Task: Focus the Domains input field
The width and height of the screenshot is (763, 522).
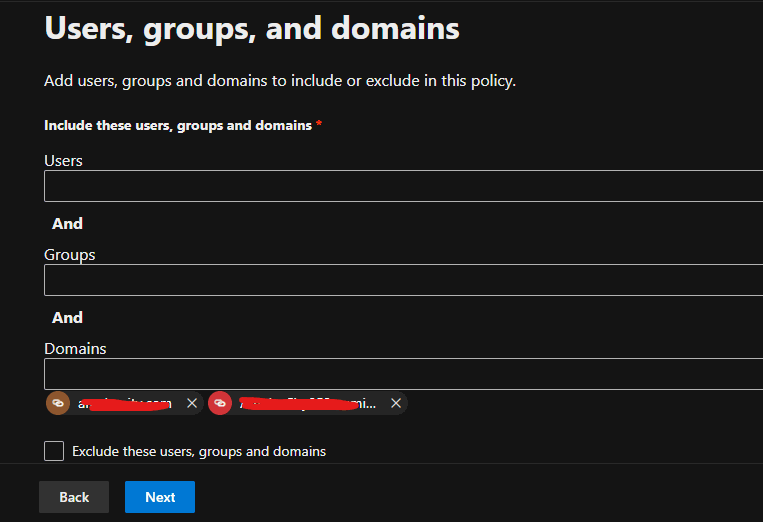Action: [x=400, y=374]
